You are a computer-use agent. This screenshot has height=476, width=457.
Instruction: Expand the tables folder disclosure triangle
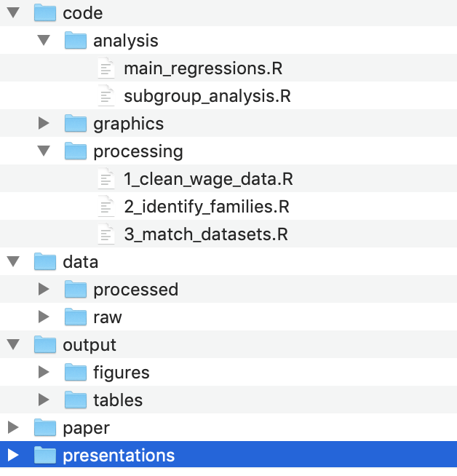coord(44,400)
